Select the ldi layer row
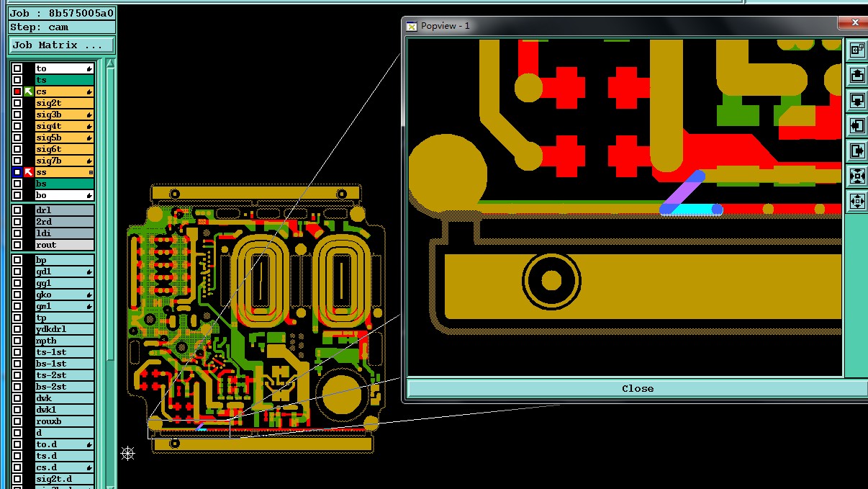The height and width of the screenshot is (489, 868). click(x=64, y=233)
